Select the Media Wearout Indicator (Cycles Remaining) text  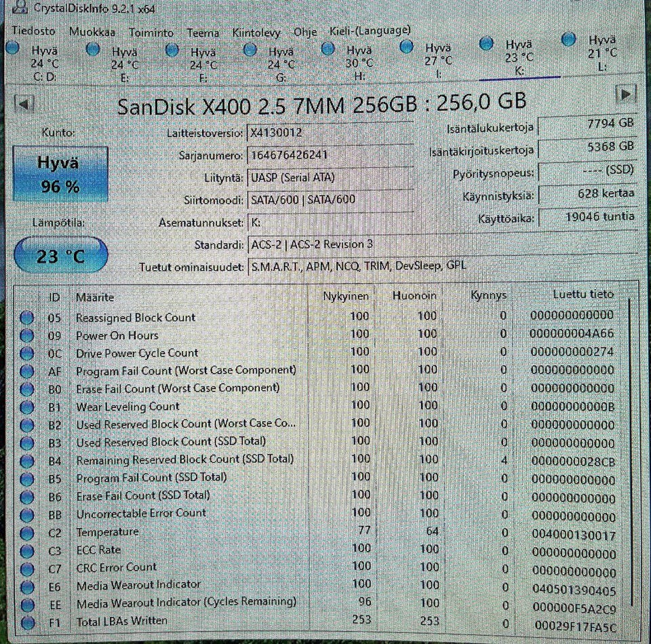click(x=186, y=602)
